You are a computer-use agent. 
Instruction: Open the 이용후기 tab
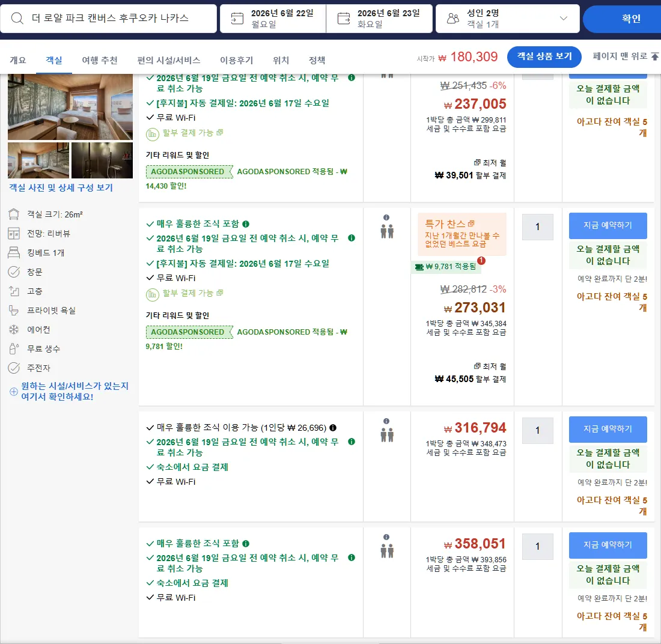click(237, 60)
